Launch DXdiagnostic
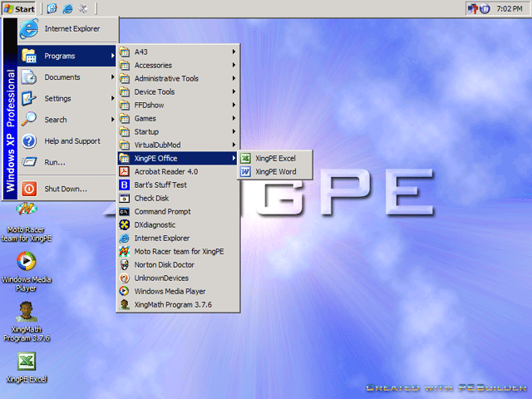This screenshot has height=399, width=532. point(177,225)
